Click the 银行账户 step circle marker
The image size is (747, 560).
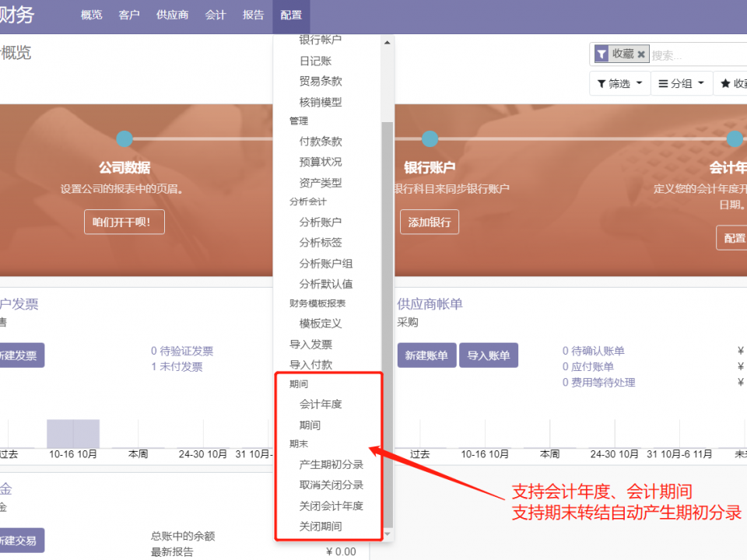tap(430, 139)
